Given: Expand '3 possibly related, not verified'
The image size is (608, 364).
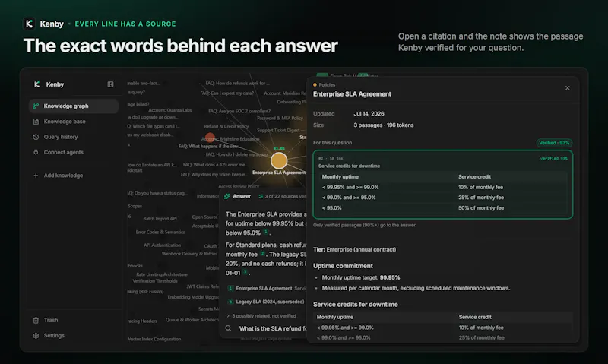Looking at the screenshot, I should click(261, 316).
